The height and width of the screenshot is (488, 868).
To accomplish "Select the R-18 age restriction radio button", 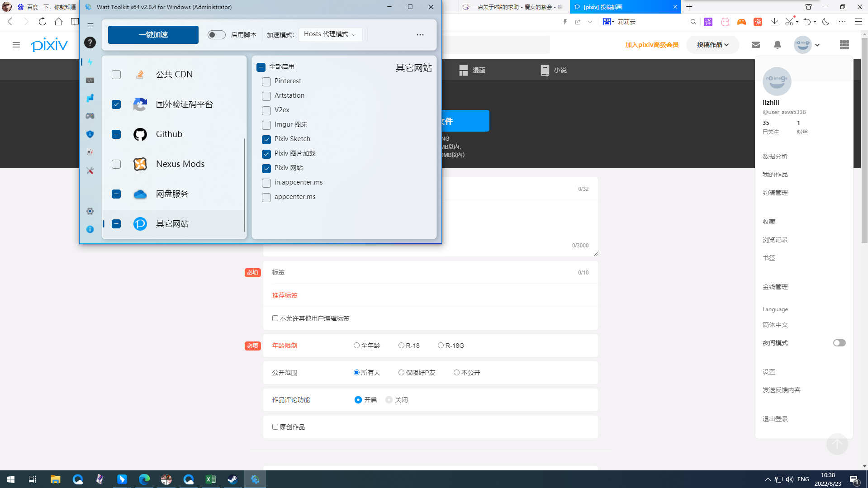I will click(401, 345).
